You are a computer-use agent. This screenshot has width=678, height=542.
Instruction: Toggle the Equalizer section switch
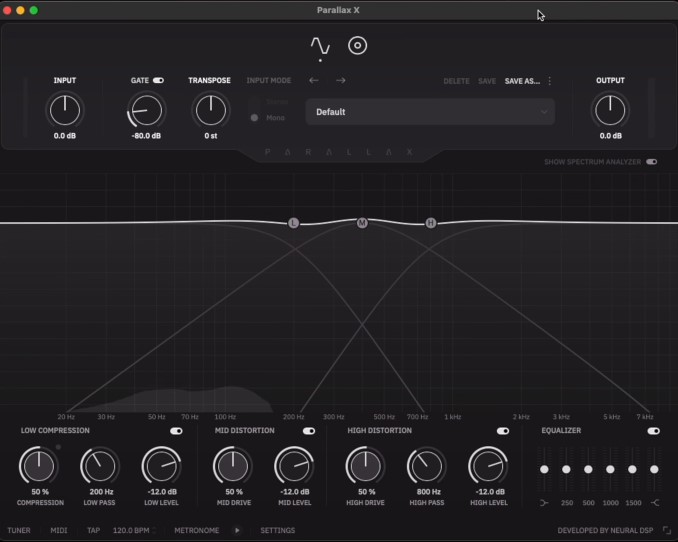click(653, 431)
